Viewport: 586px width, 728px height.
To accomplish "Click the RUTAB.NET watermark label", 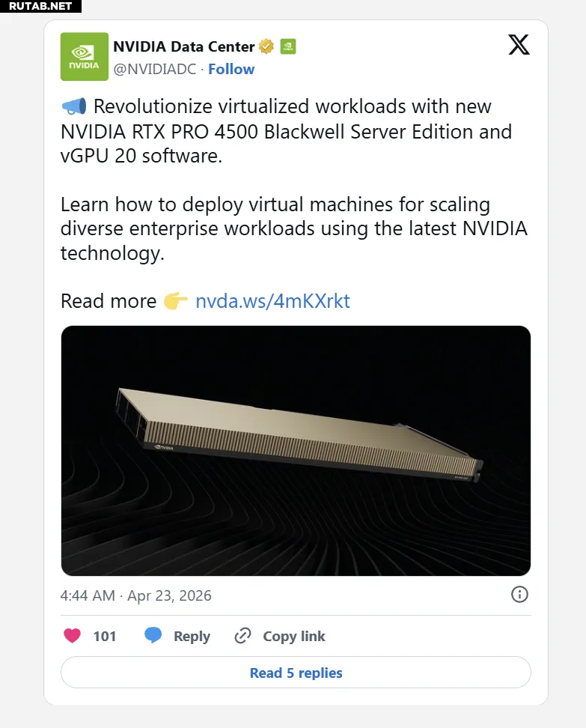I will 40,6.
